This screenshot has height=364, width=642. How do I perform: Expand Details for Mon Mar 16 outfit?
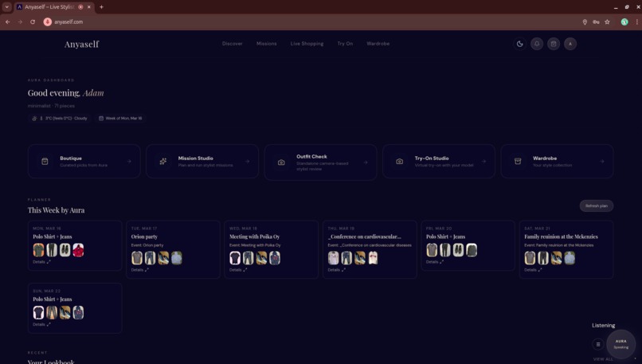41,262
